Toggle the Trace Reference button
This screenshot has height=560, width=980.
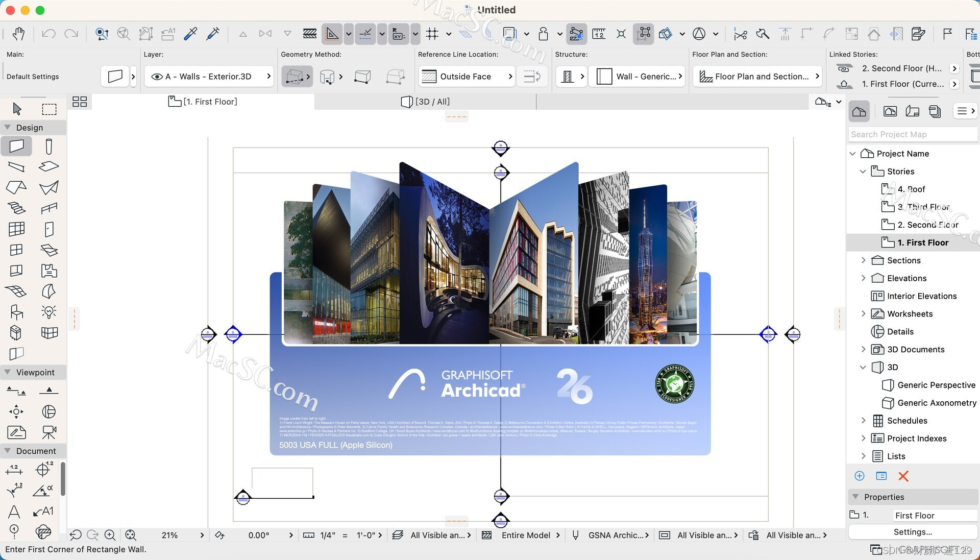509,34
